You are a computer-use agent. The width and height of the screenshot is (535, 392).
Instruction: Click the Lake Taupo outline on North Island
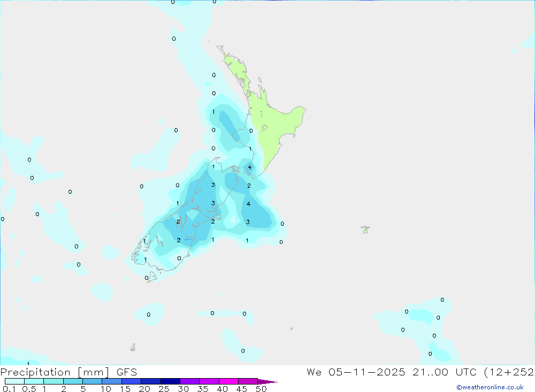coord(264,128)
